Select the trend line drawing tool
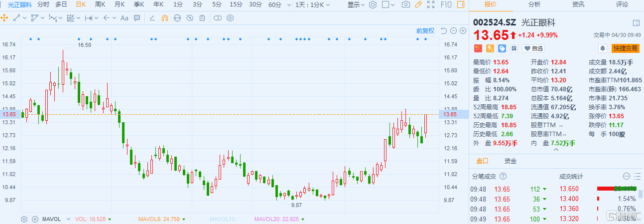Screen dimensions: 644x224 tap(16, 18)
